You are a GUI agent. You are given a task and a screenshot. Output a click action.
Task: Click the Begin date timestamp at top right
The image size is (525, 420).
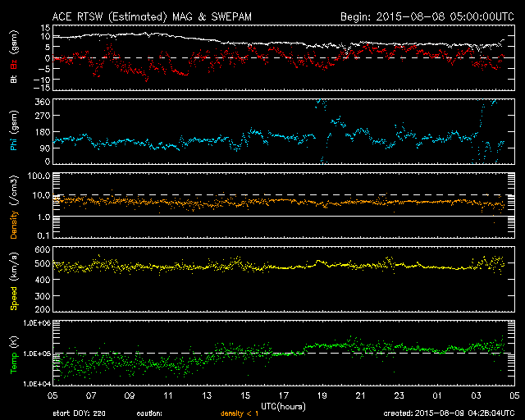427,16
